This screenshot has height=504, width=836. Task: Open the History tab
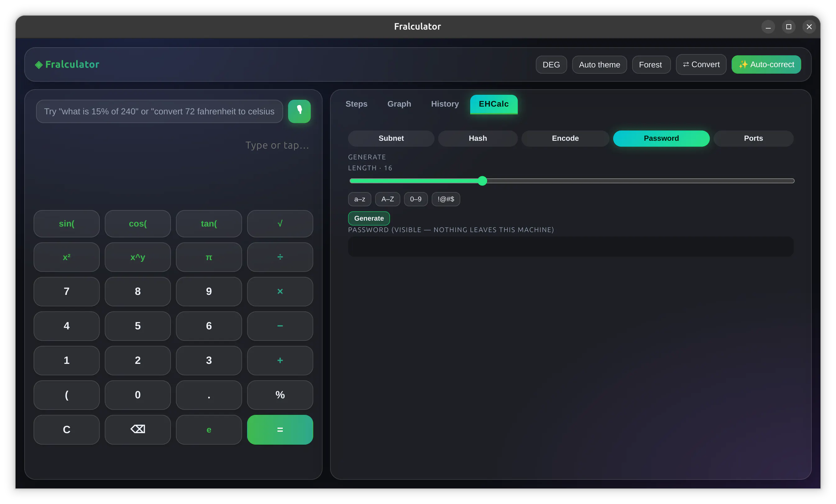tap(445, 104)
